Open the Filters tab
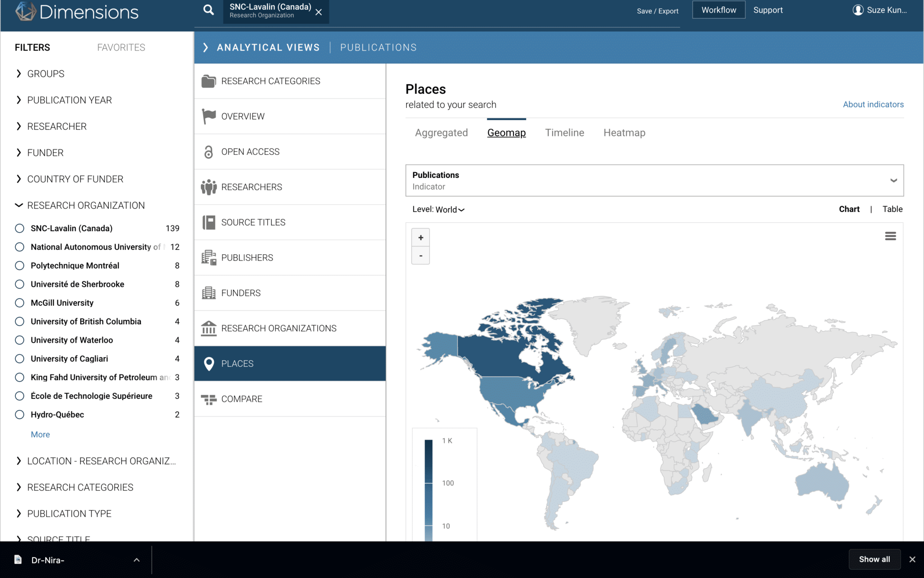This screenshot has height=578, width=924. (x=32, y=47)
